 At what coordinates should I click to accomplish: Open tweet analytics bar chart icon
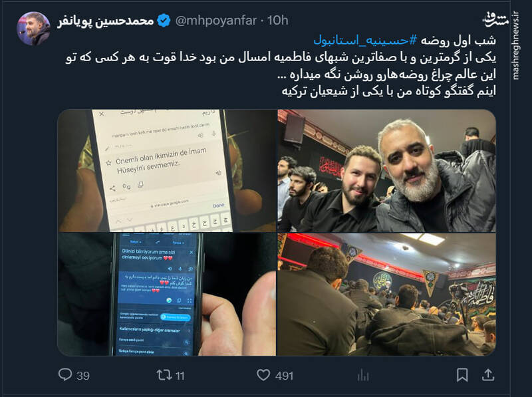coord(362,375)
